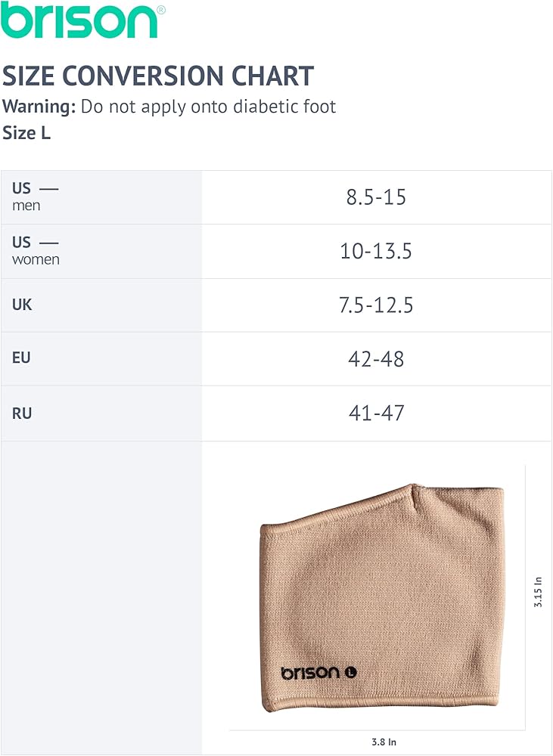
Task: Select the EU row label
Action: coord(21,358)
